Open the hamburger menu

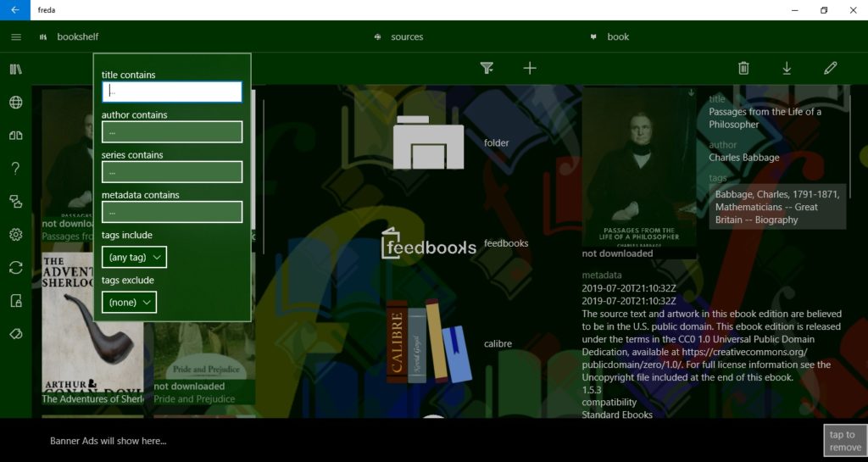16,37
